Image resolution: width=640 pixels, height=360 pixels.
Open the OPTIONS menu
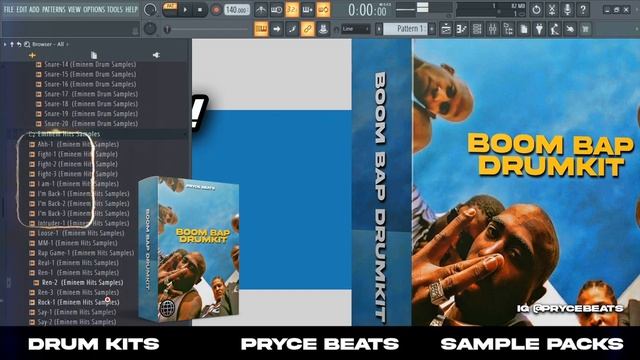tap(94, 9)
